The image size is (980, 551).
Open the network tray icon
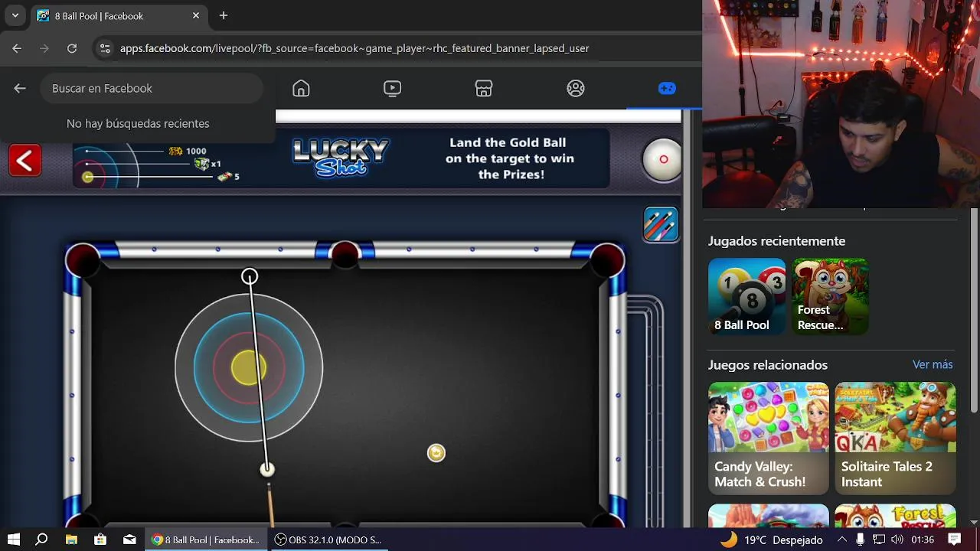pyautogui.click(x=878, y=540)
